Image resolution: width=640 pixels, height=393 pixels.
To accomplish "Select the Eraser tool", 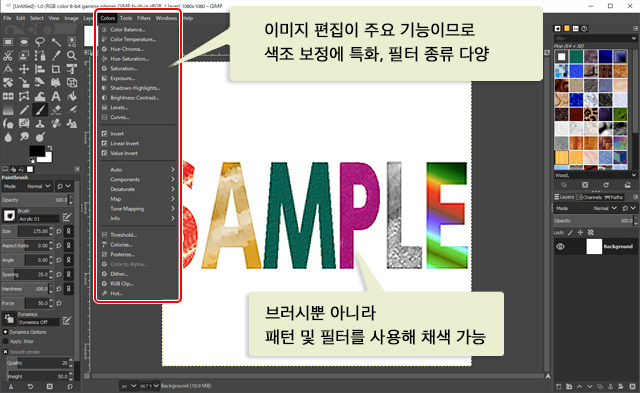I will coord(56,110).
